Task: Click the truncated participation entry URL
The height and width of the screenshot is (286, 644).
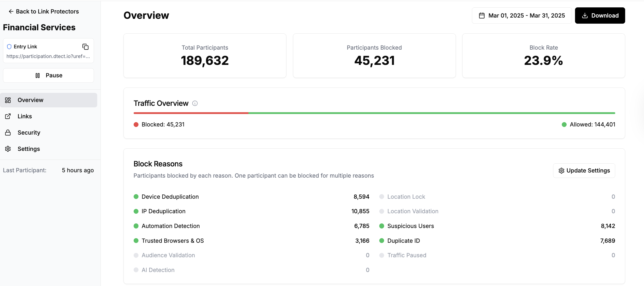Action: click(x=48, y=56)
